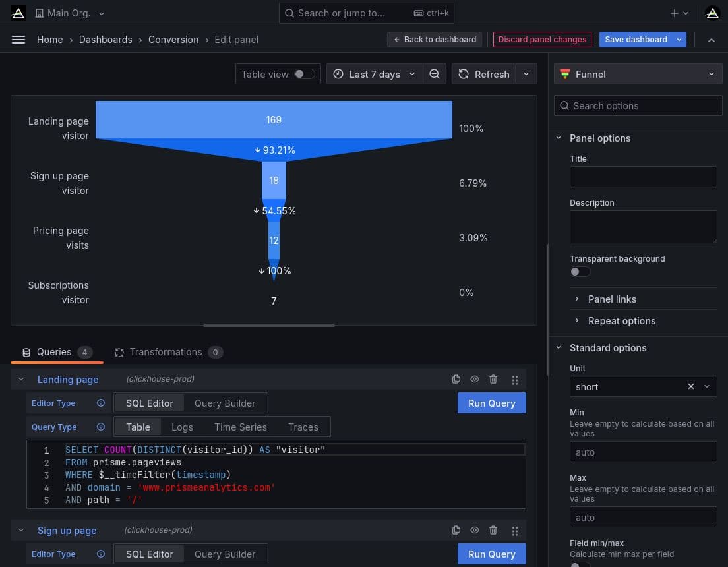Toggle the Table view switch

click(304, 75)
